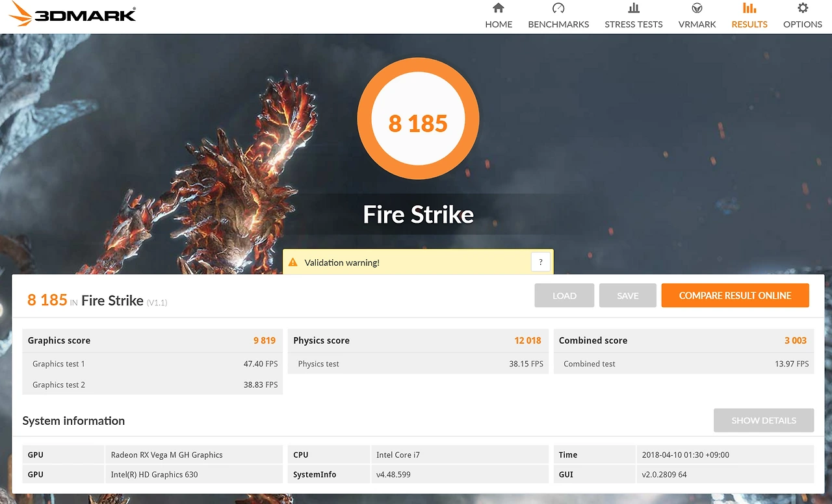Click the Time row label
832x504 pixels.
[x=568, y=455]
